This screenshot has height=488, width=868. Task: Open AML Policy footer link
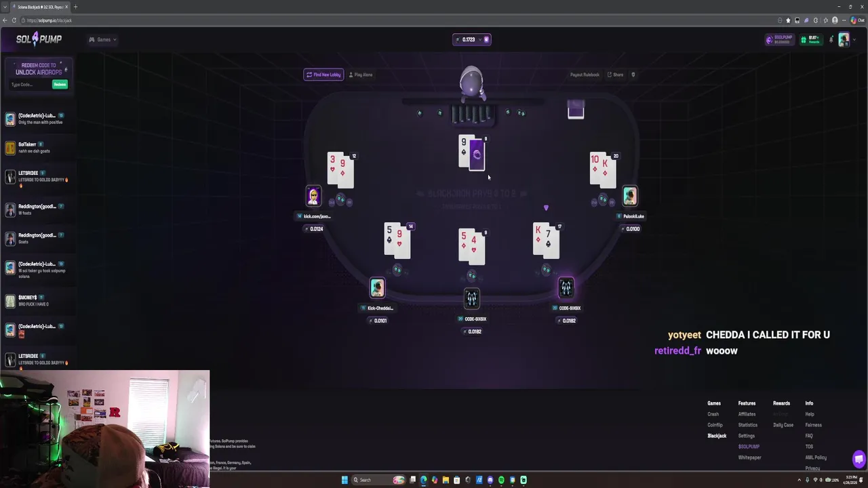816,457
